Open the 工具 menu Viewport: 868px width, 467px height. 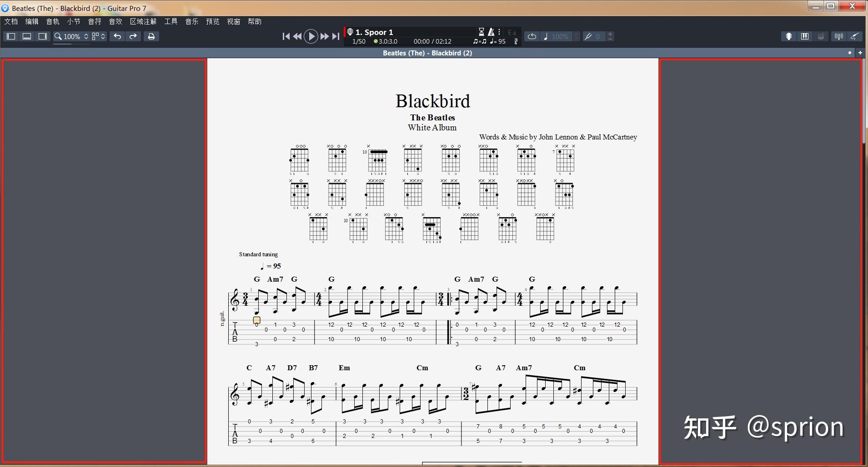point(171,21)
